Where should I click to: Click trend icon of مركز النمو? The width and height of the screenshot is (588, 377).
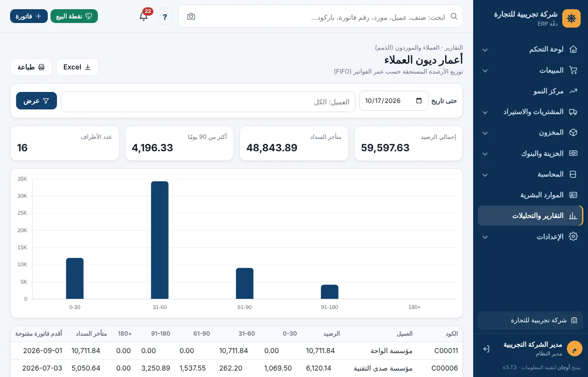[573, 91]
